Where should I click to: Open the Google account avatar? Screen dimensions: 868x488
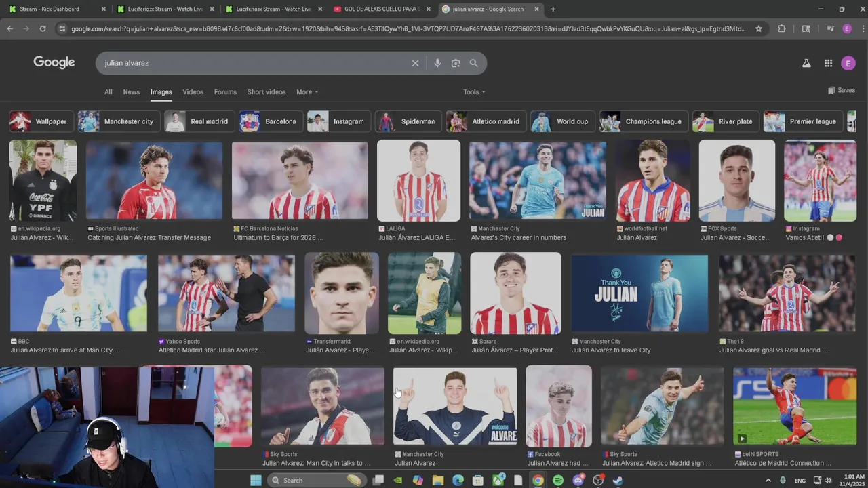tap(848, 63)
